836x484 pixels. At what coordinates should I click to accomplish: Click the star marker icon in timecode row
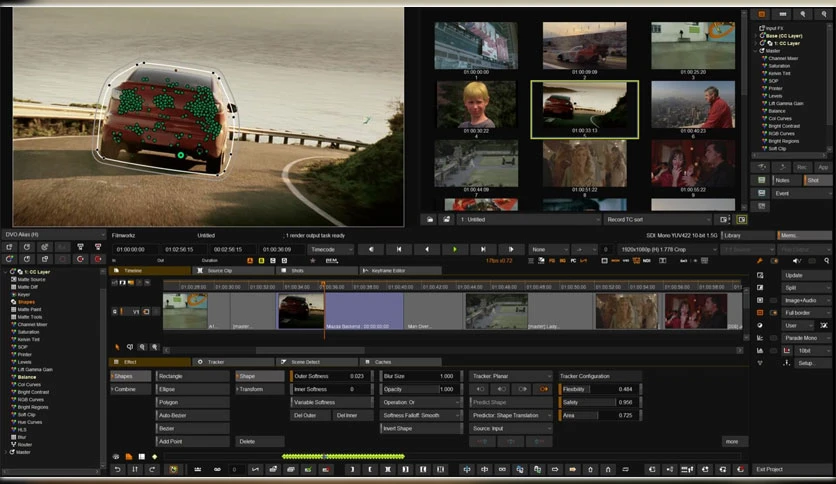pos(313,261)
